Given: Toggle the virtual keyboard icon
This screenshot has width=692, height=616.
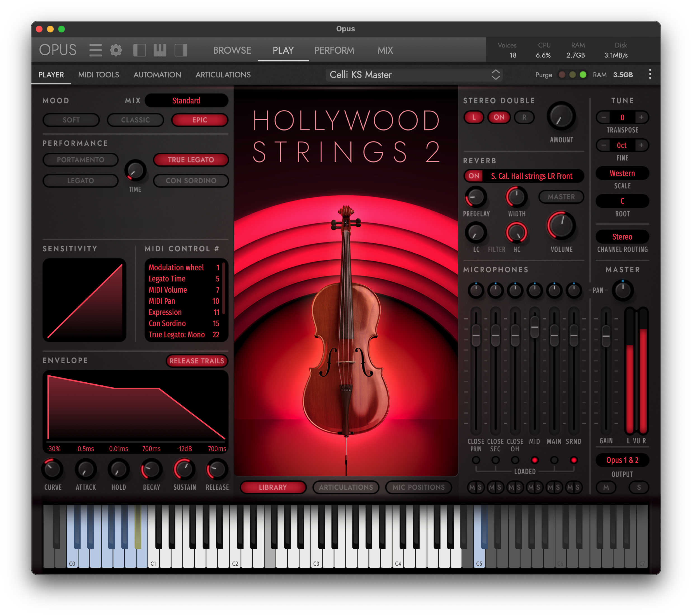Looking at the screenshot, I should (160, 50).
